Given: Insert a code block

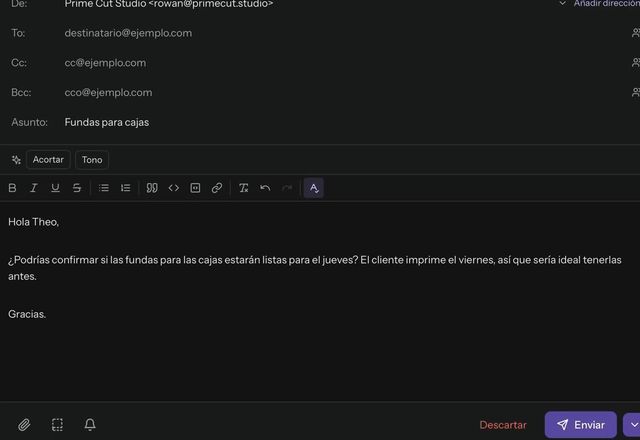Looking at the screenshot, I should coord(195,188).
